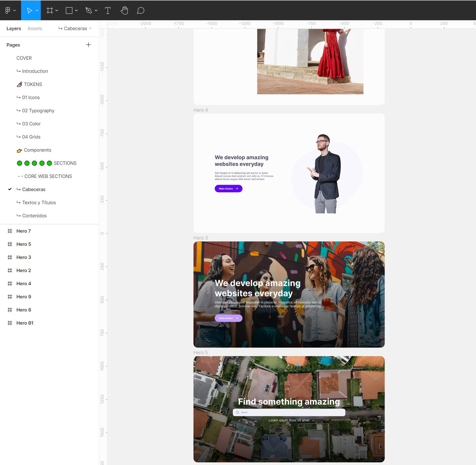The image size is (476, 465).
Task: Select the Rectangle shape tool
Action: coord(69,10)
